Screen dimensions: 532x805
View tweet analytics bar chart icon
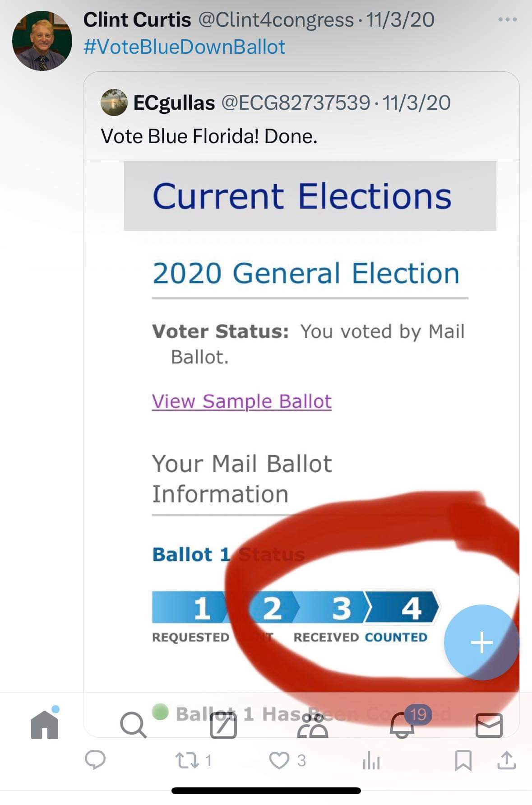[371, 761]
